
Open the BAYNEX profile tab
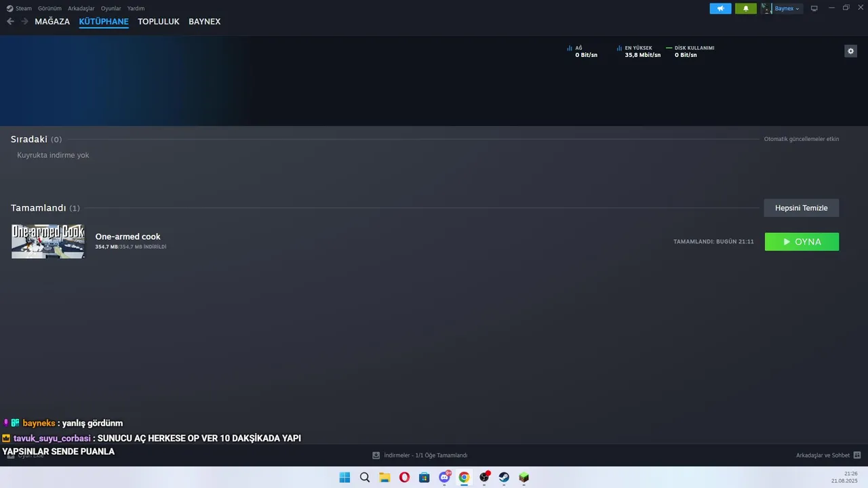tap(204, 22)
